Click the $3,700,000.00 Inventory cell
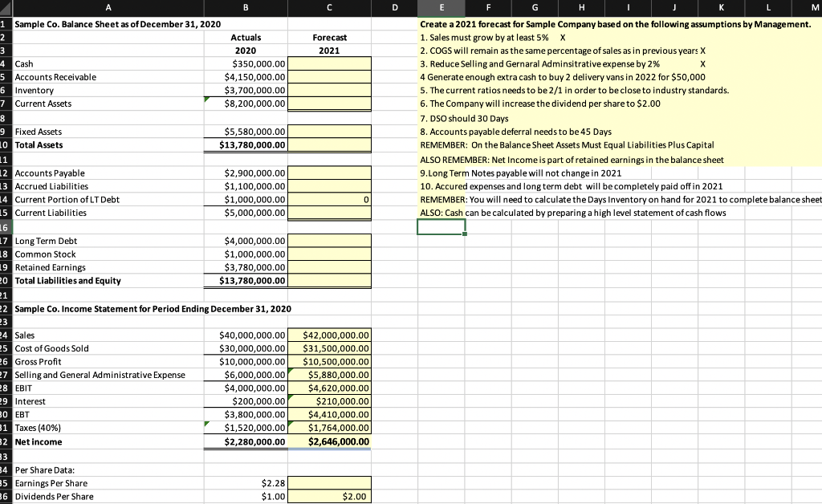 pos(246,90)
